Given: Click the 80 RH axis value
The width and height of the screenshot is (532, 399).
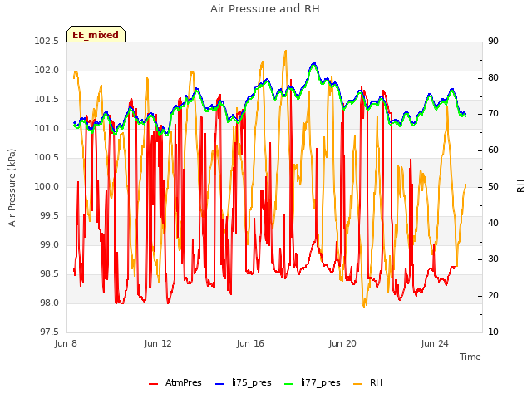Looking at the screenshot, I should 493,77.
